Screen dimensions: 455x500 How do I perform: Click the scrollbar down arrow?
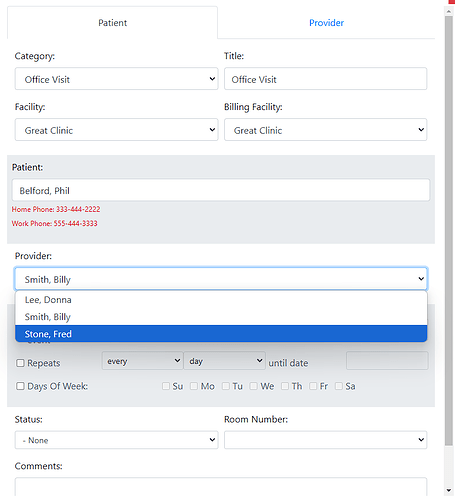449,490
